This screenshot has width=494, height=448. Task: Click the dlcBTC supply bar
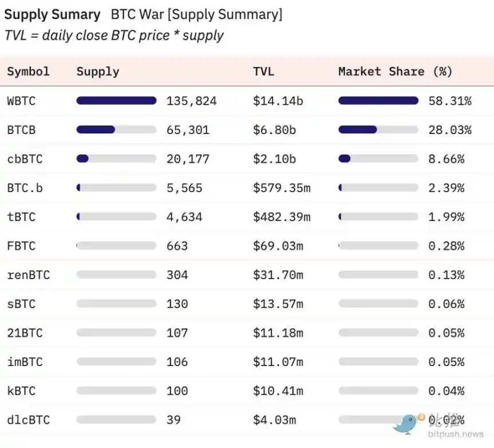[116, 419]
